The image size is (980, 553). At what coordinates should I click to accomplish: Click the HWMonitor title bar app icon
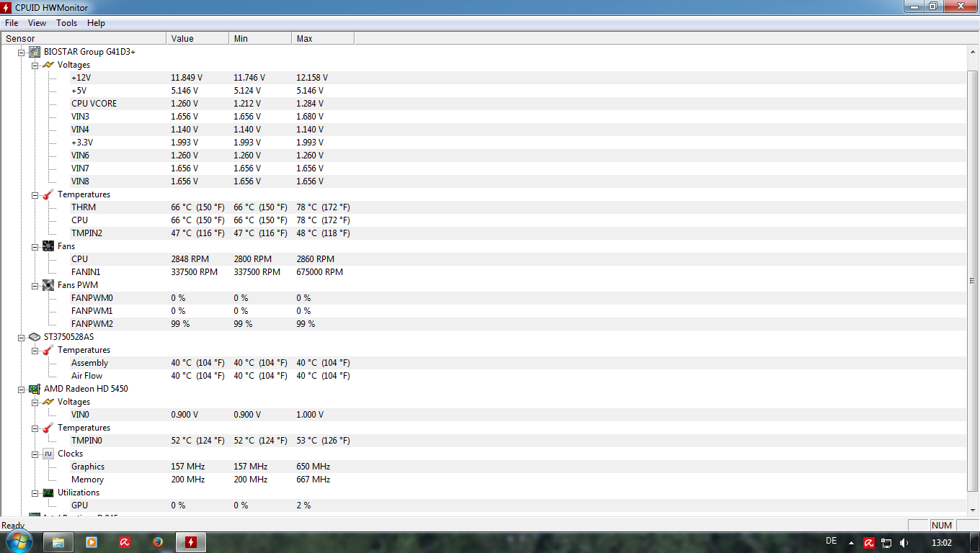point(7,6)
